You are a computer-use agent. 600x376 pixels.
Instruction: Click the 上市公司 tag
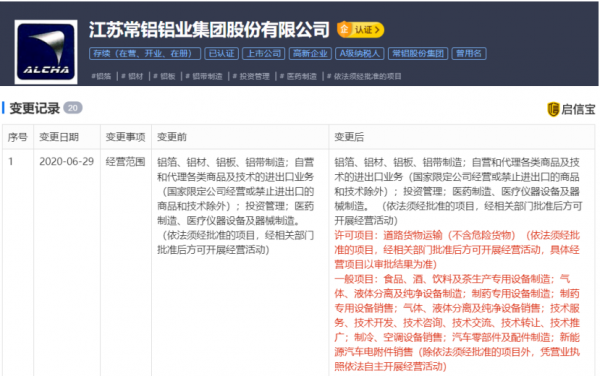click(264, 54)
